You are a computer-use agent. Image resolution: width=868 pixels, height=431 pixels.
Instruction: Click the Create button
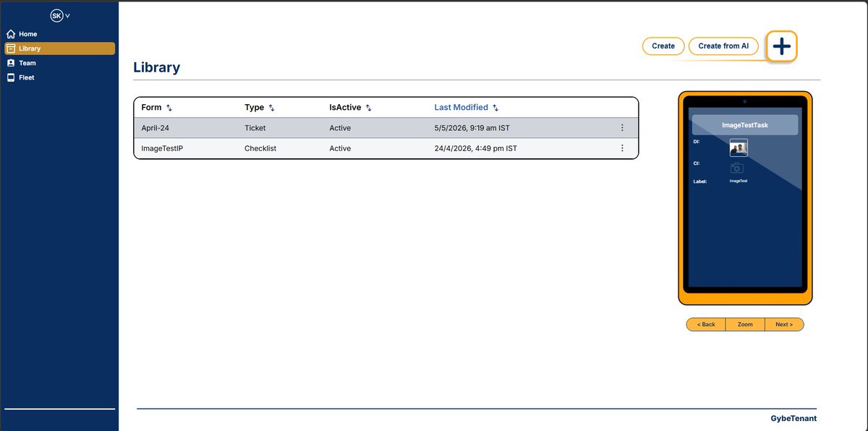click(x=663, y=46)
